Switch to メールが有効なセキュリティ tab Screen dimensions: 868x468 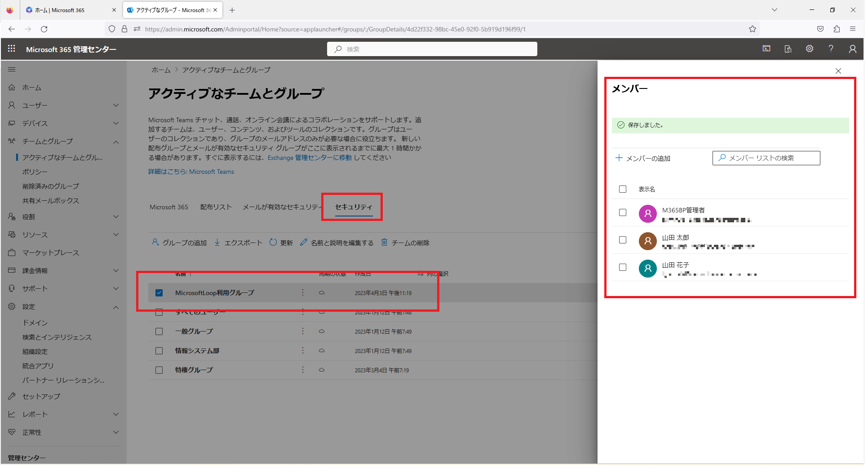coord(282,207)
